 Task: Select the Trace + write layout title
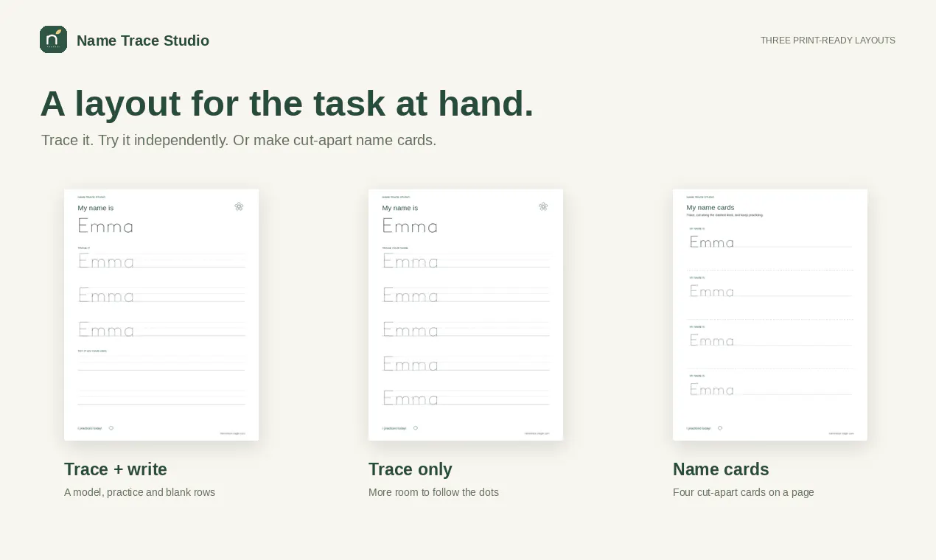116,469
